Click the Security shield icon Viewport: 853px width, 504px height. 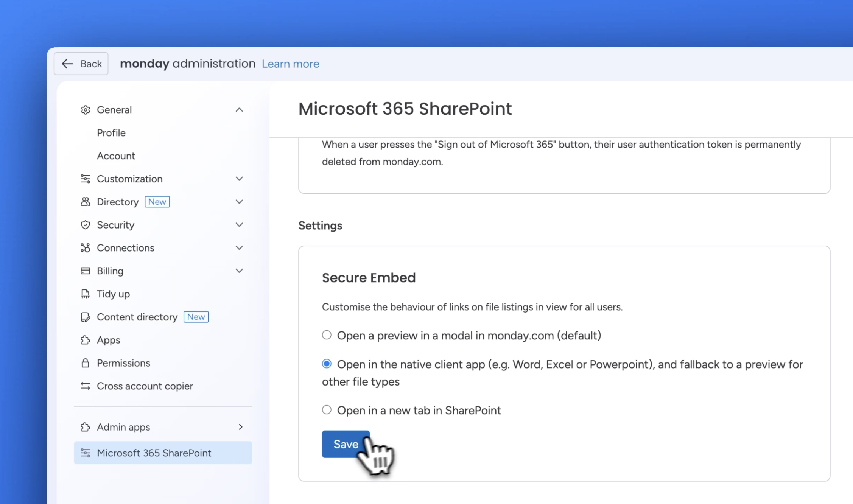pyautogui.click(x=86, y=225)
